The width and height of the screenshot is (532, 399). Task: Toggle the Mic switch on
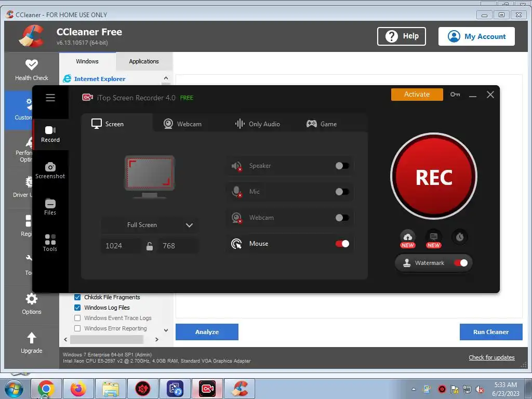(x=342, y=192)
